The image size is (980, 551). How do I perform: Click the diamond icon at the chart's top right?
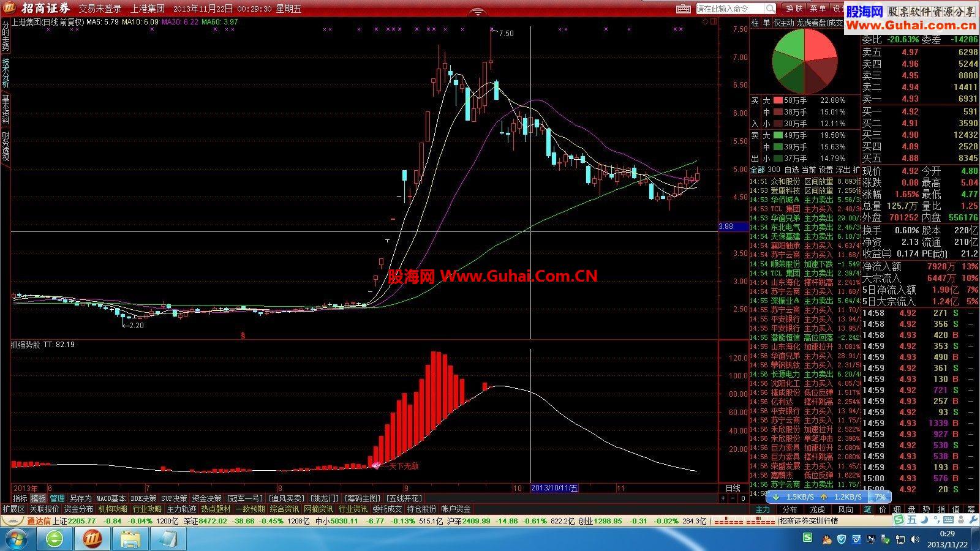[706, 22]
